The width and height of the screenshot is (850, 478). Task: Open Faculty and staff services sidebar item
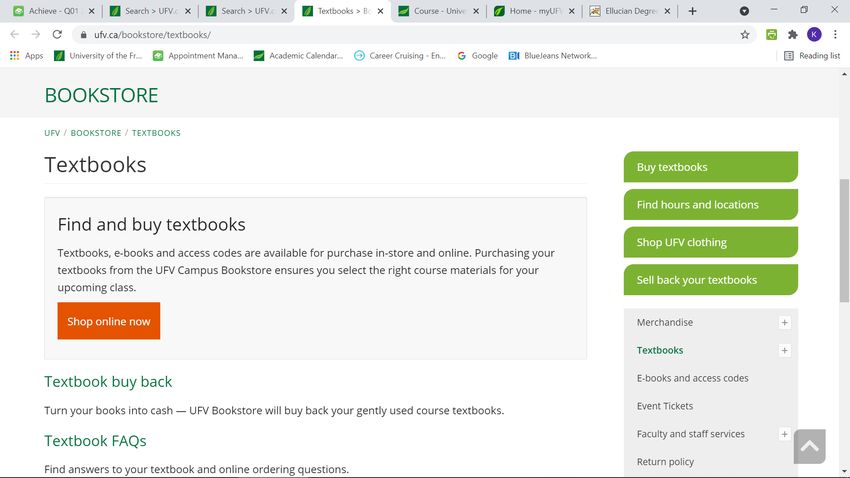[691, 434]
